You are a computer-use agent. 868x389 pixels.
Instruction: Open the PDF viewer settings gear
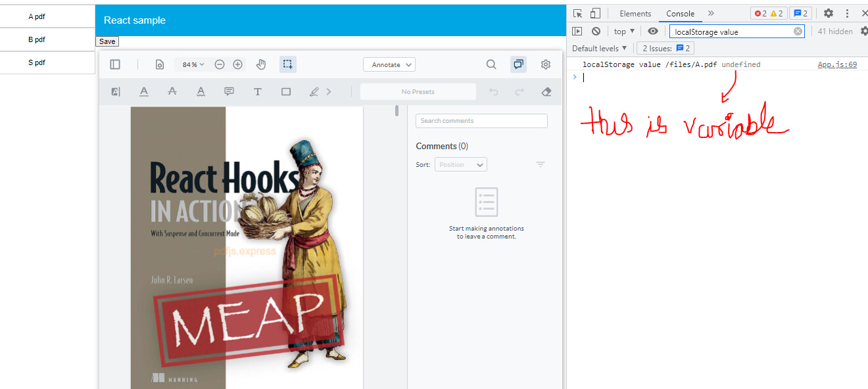click(x=546, y=64)
